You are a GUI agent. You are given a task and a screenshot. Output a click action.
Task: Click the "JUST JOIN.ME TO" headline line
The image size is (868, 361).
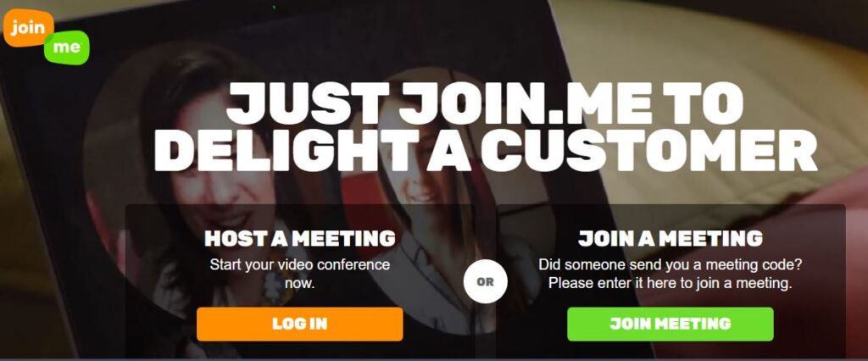(x=485, y=103)
